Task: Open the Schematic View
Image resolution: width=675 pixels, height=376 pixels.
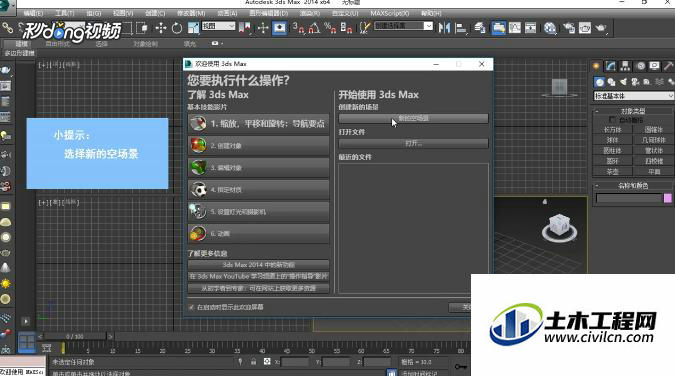Action: pyautogui.click(x=531, y=28)
